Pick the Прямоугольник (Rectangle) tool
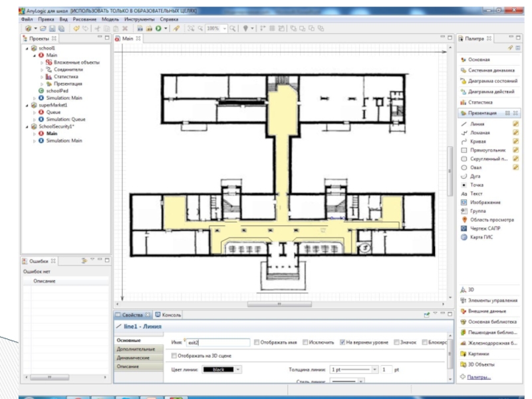 pos(484,150)
